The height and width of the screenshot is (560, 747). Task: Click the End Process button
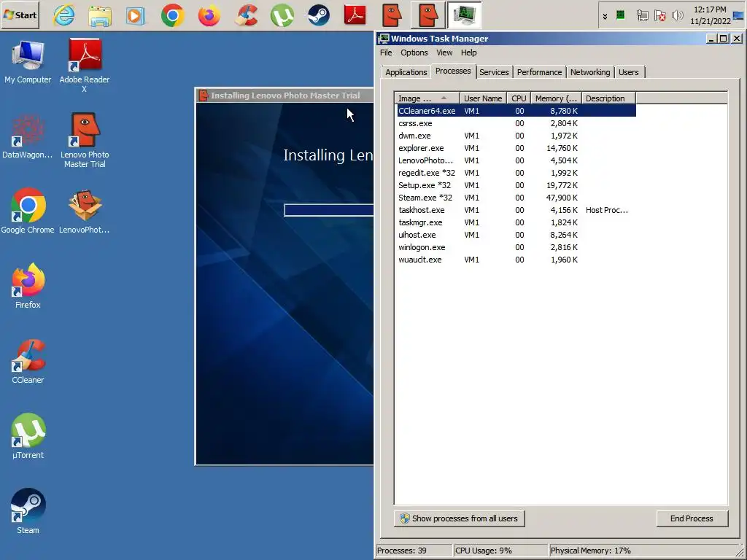point(692,518)
